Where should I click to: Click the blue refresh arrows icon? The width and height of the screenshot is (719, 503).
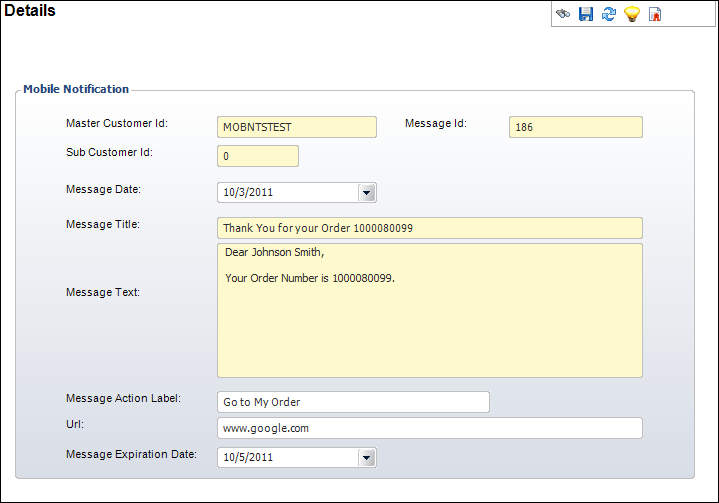pos(608,15)
